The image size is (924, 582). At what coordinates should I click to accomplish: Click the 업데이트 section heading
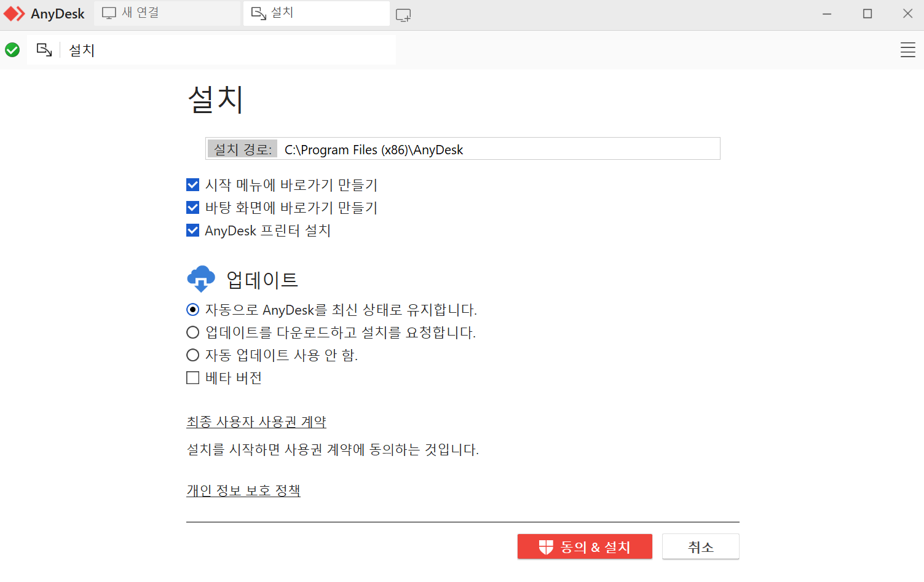(263, 280)
